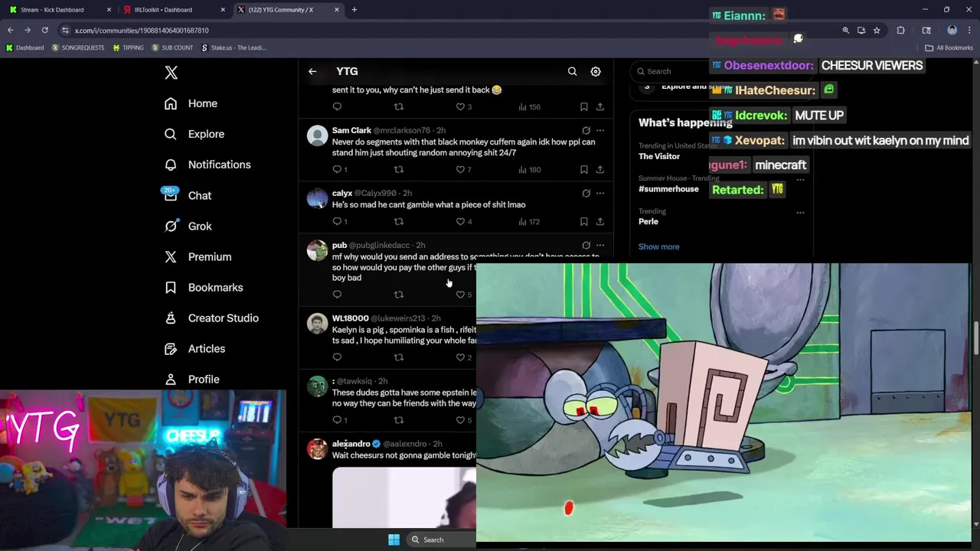Repost WL18000's post
The image size is (980, 551).
pyautogui.click(x=398, y=357)
